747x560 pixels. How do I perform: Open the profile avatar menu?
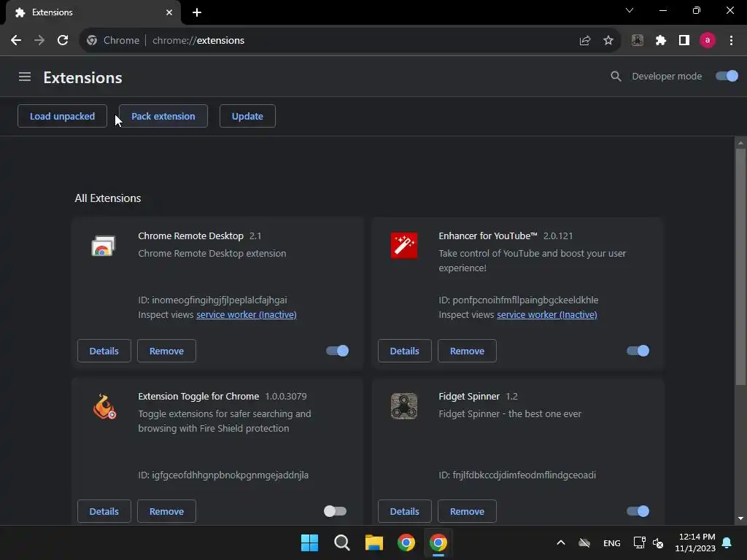click(708, 41)
